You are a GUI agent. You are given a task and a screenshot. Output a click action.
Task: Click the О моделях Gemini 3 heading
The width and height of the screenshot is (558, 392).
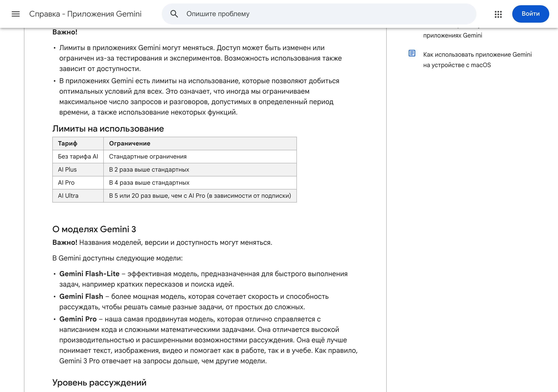[94, 229]
